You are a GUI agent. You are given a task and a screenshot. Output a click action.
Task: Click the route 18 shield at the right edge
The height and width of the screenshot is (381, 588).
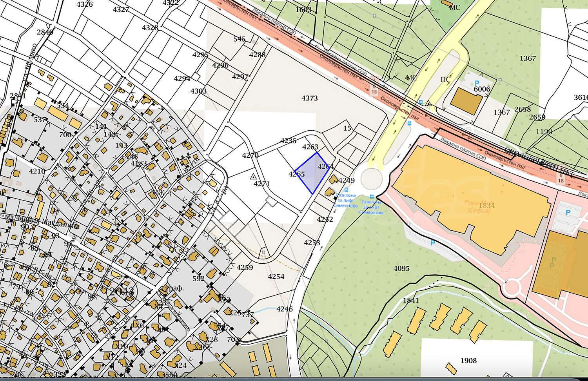(x=561, y=180)
